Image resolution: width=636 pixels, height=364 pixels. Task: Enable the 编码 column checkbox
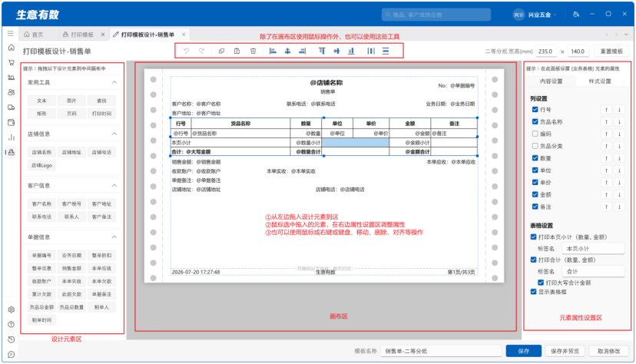(535, 134)
